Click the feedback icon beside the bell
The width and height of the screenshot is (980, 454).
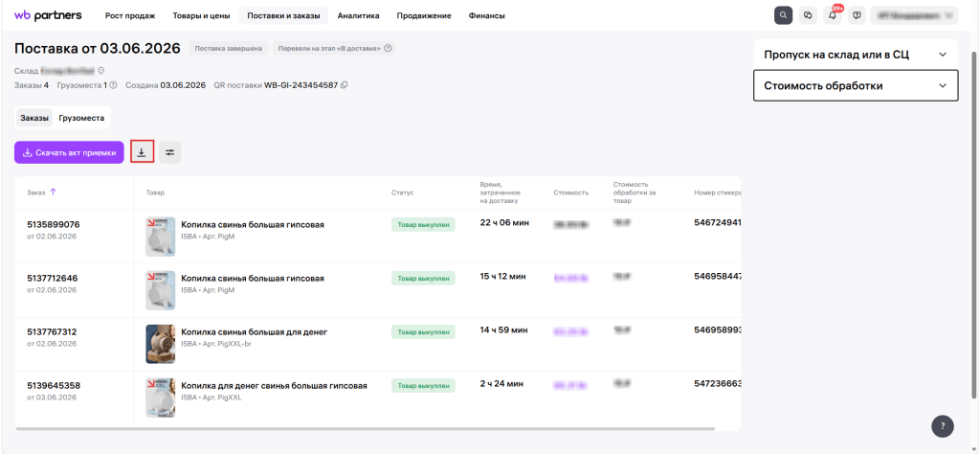click(857, 15)
